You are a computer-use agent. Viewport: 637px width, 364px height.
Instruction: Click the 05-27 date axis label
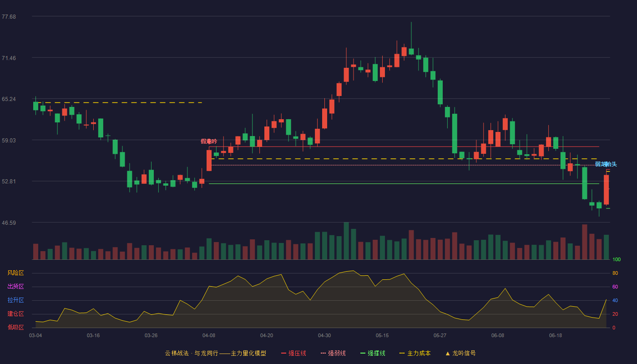(440, 335)
